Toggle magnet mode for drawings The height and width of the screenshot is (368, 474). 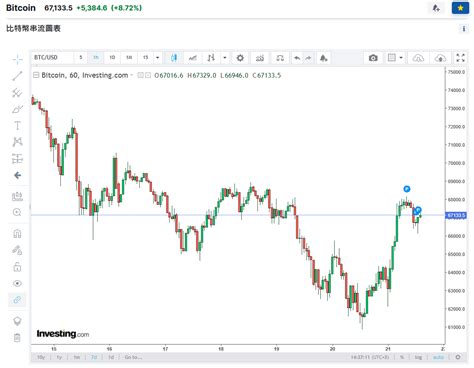[x=17, y=234]
